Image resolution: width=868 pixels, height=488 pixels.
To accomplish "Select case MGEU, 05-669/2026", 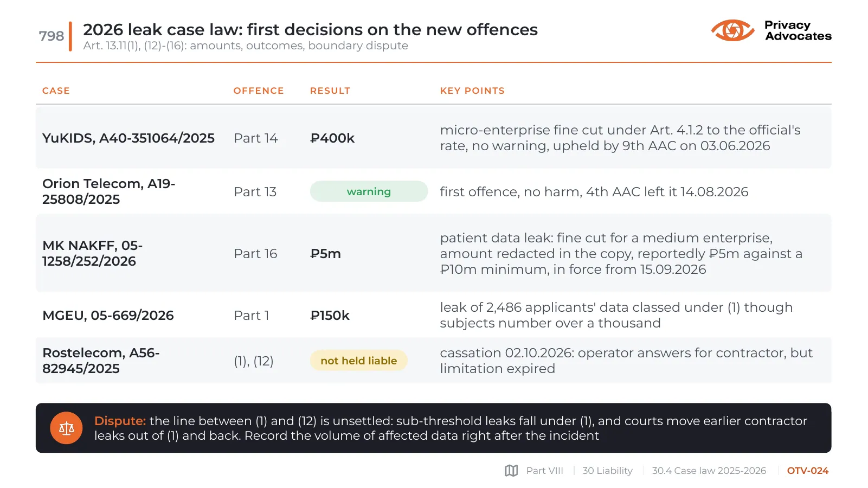I will pos(108,316).
